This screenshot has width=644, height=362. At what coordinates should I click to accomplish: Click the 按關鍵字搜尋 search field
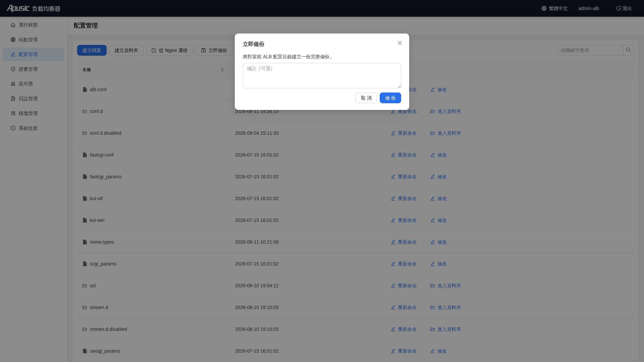[590, 50]
